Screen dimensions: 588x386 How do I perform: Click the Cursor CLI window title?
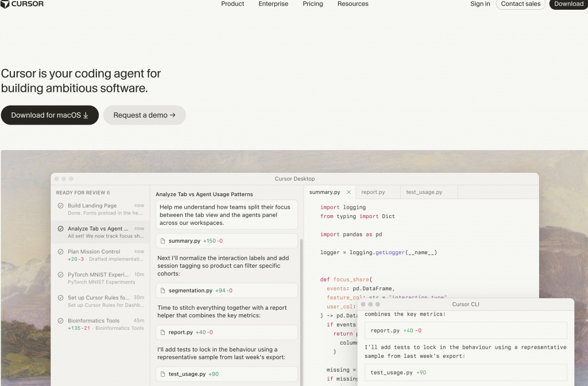[x=466, y=305]
